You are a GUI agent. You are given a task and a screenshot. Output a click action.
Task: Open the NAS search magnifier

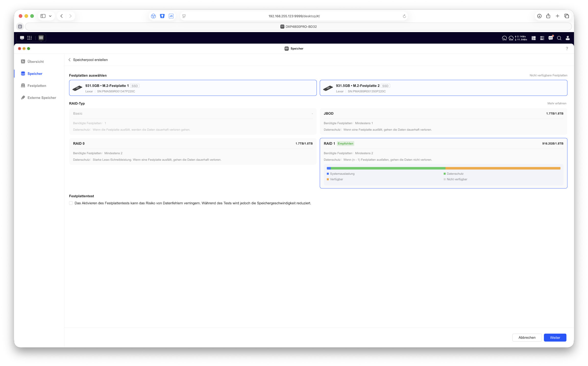(x=559, y=38)
